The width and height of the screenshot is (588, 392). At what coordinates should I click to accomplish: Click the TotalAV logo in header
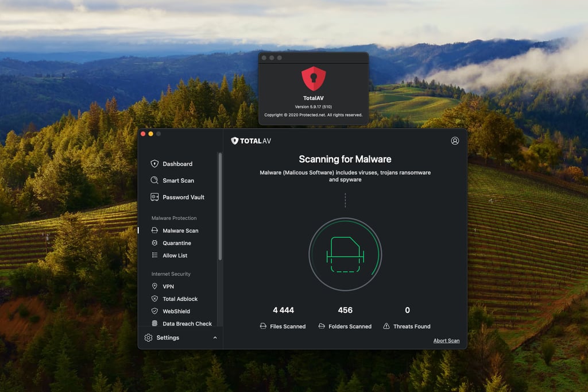251,141
